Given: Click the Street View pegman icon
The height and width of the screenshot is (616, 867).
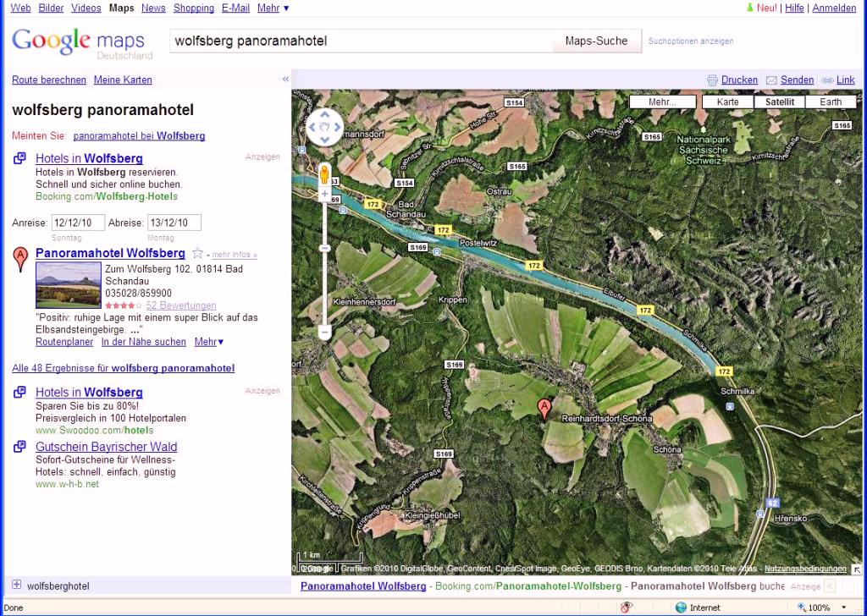Looking at the screenshot, I should tap(325, 175).
